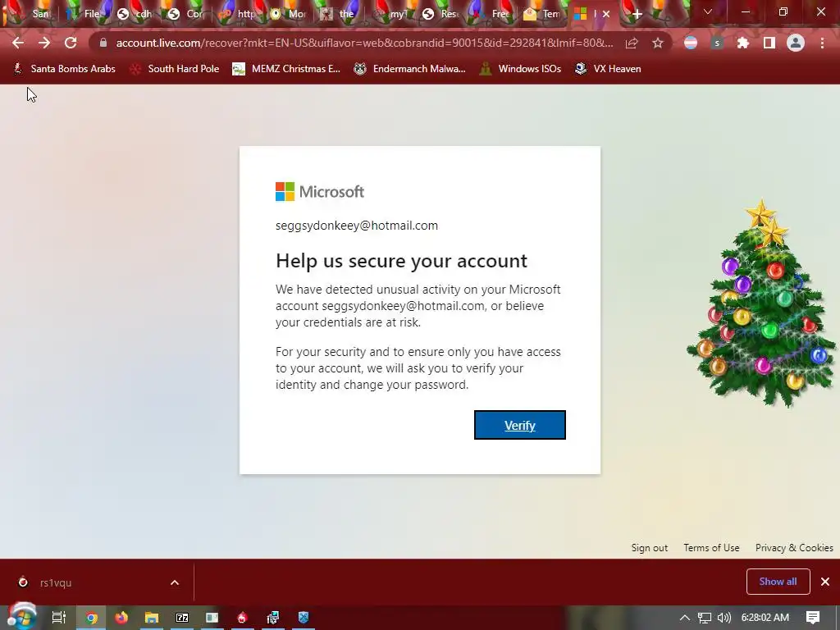
Task: Open 7-Zip from the taskbar
Action: pyautogui.click(x=182, y=618)
